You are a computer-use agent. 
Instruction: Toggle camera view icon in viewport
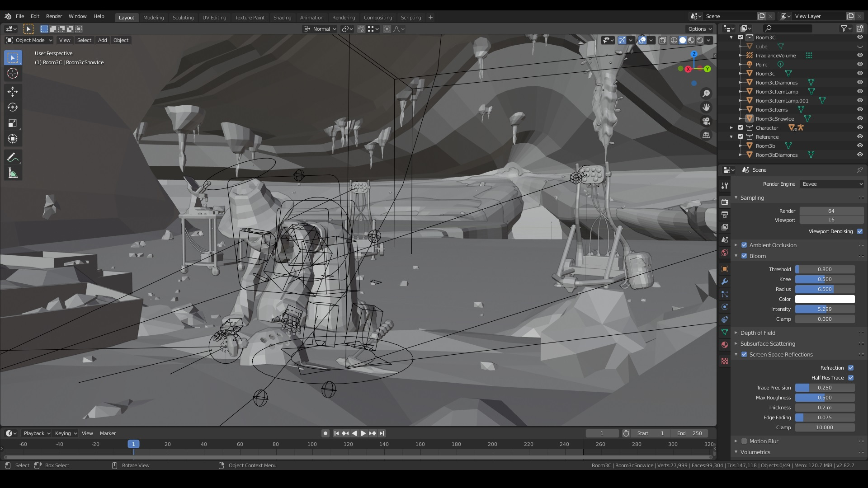tap(706, 121)
